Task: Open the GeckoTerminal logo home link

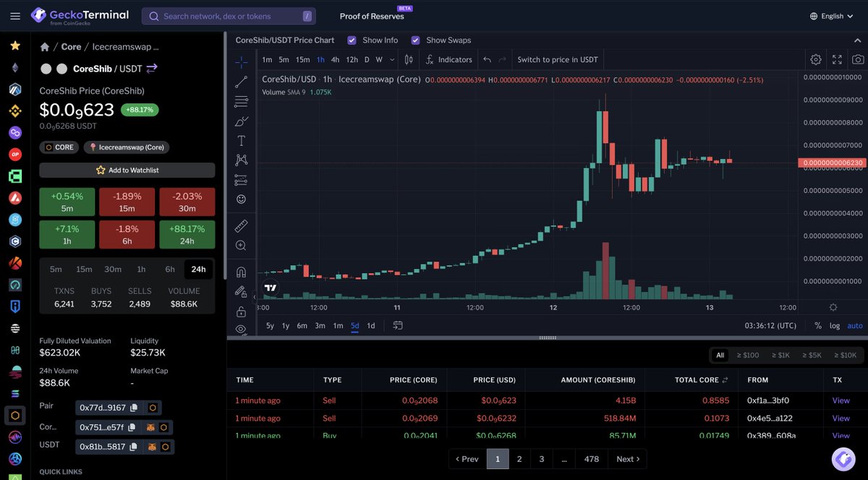Action: tap(80, 16)
